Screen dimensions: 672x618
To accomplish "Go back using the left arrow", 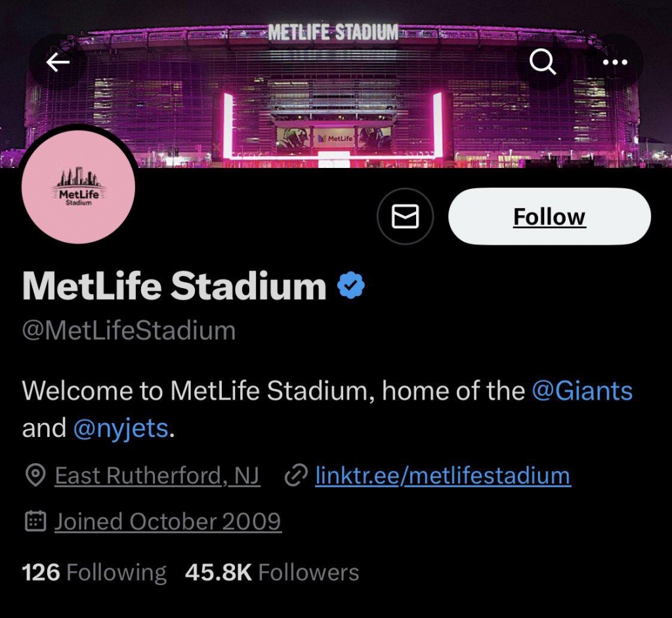I will pyautogui.click(x=58, y=62).
